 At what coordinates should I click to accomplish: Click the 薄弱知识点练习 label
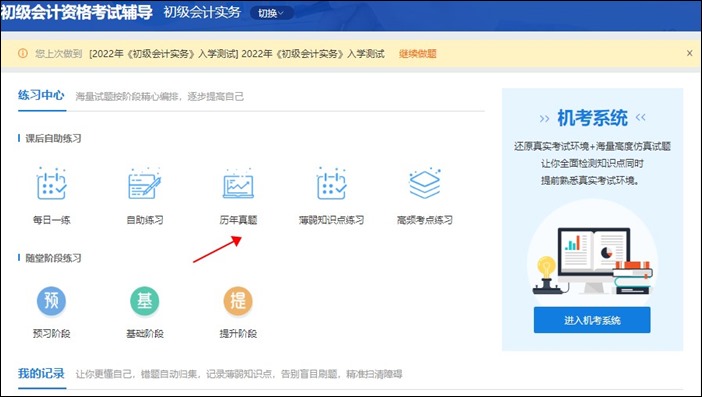click(x=331, y=220)
